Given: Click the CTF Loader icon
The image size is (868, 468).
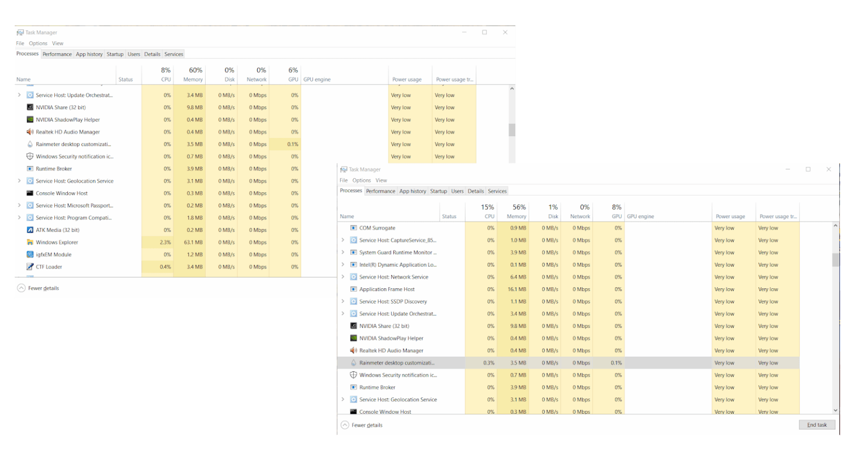Looking at the screenshot, I should [x=31, y=266].
